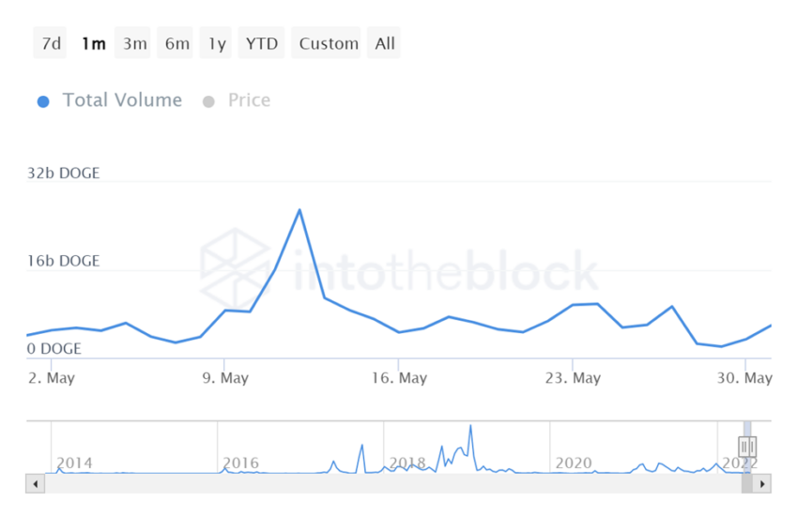Click the right scroll arrow of the navigator
798x532 pixels.
[x=762, y=484]
